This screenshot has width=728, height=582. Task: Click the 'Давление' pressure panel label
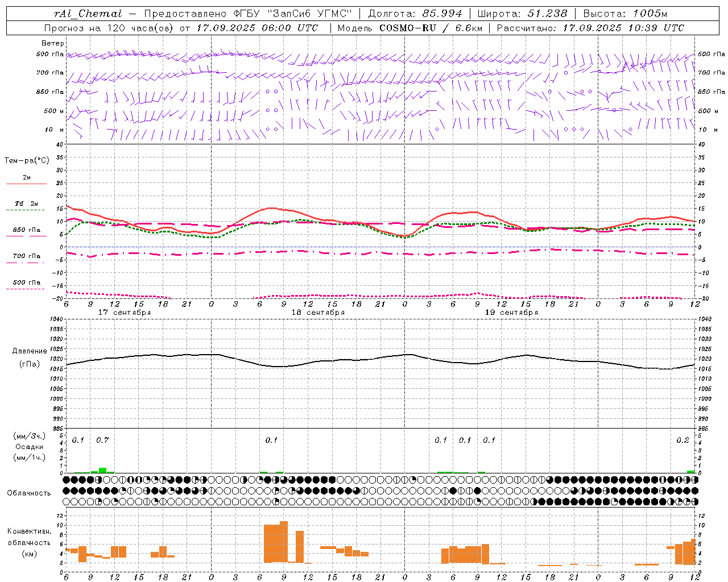click(x=30, y=351)
